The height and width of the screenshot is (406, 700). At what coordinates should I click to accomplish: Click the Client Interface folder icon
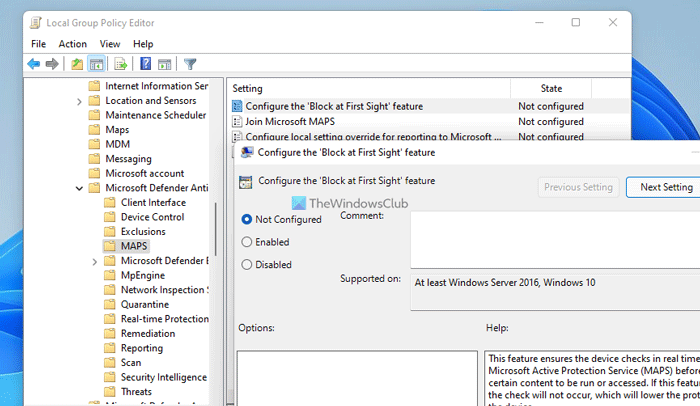coord(109,202)
